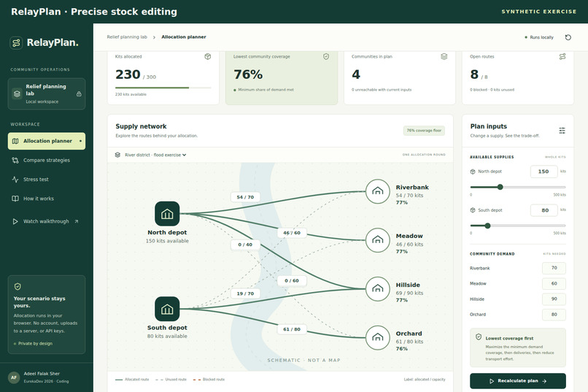Click the Orchard demand input field
588x392 pixels.
554,315
